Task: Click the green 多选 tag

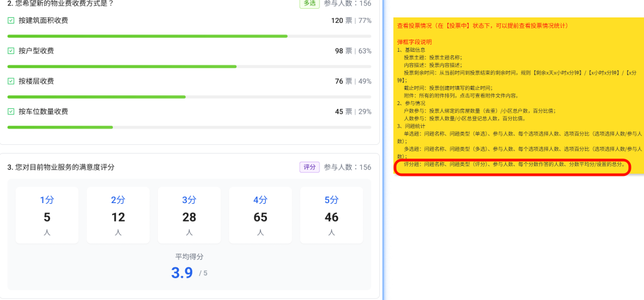Action: click(x=309, y=3)
